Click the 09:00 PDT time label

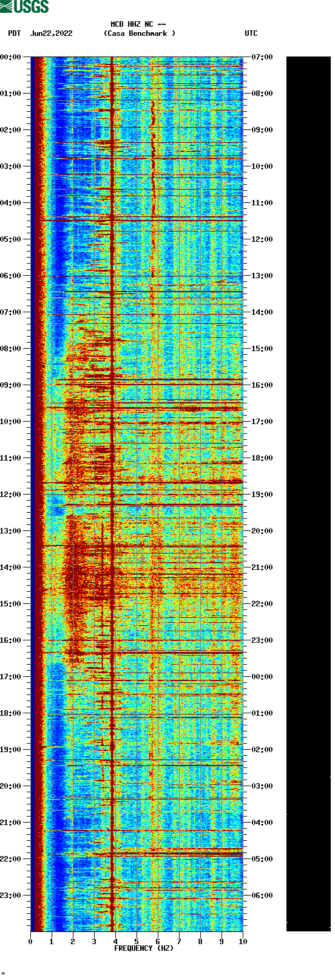(x=10, y=385)
